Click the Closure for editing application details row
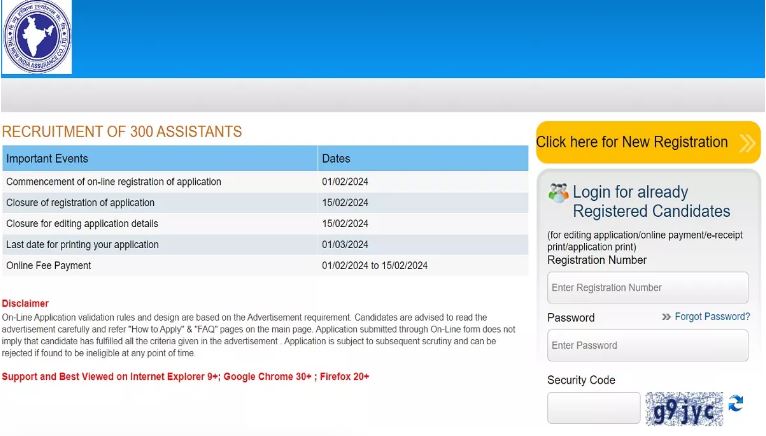This screenshot has height=436, width=766. pos(82,224)
